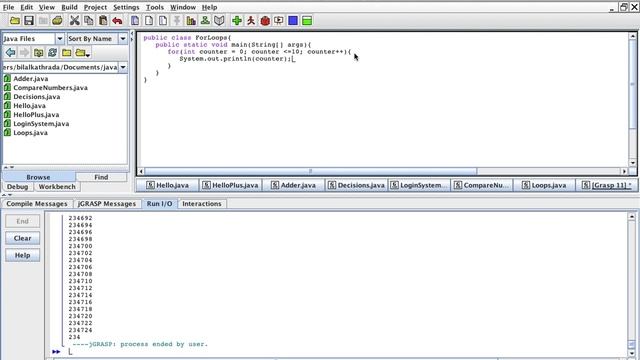Click the editor horizontal scrollbar thumb

310,171
